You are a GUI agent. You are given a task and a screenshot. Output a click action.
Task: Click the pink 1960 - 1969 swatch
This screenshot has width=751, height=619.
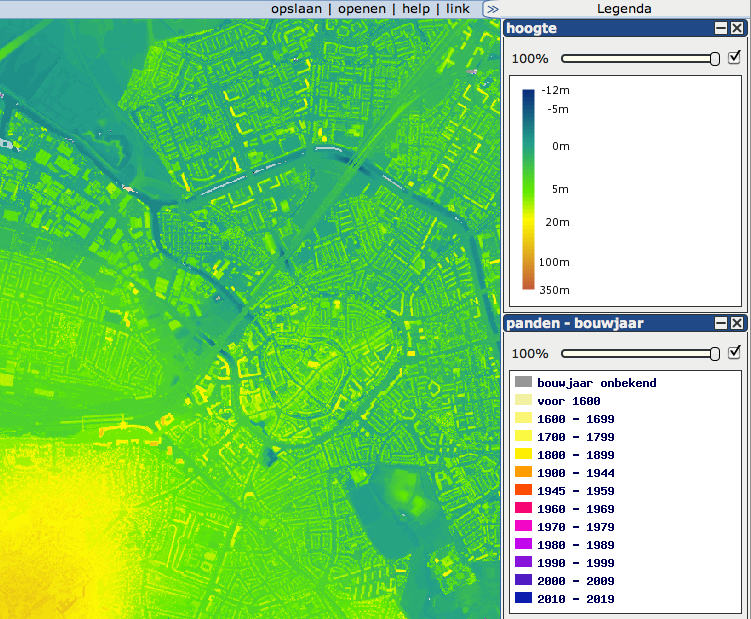tap(523, 508)
